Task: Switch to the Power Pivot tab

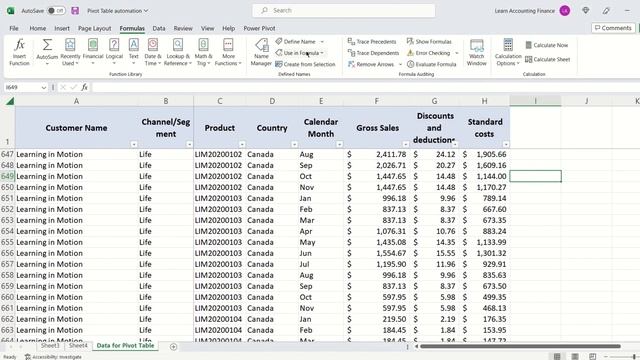Action: pos(259,28)
